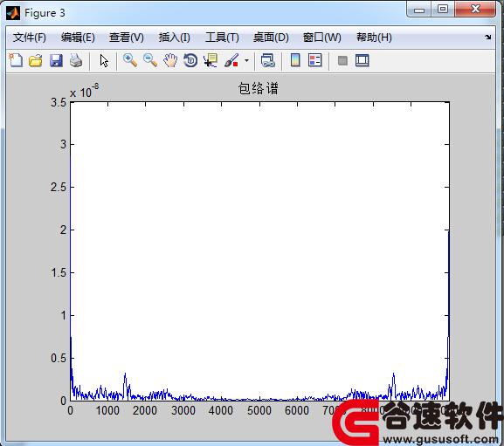Click y-axis tick label 1.5

coord(59,272)
